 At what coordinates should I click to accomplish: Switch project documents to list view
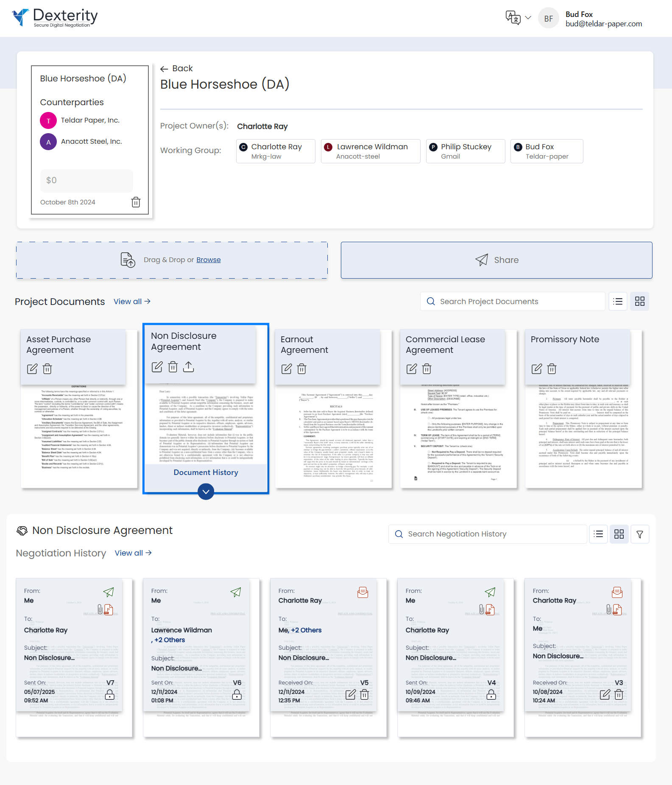click(x=618, y=302)
